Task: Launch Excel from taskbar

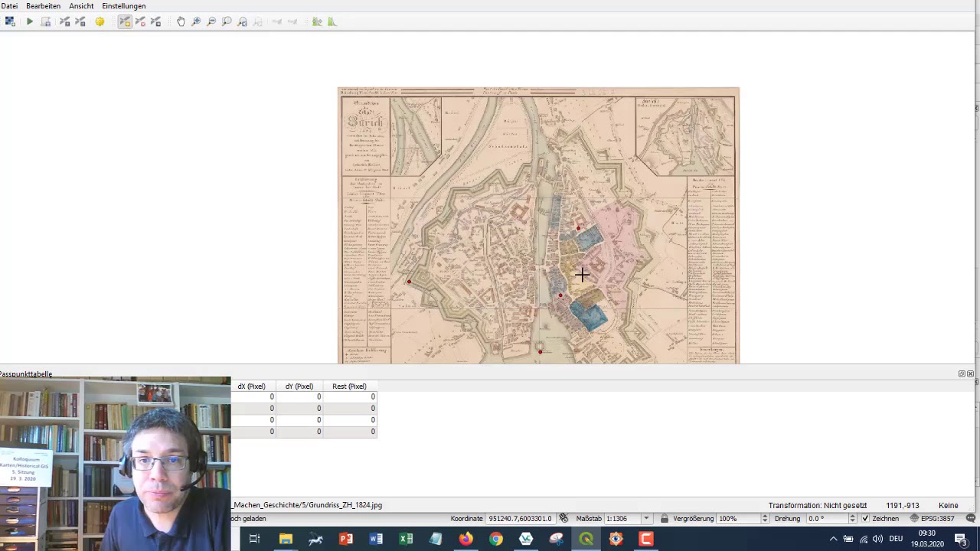Action: pos(406,539)
